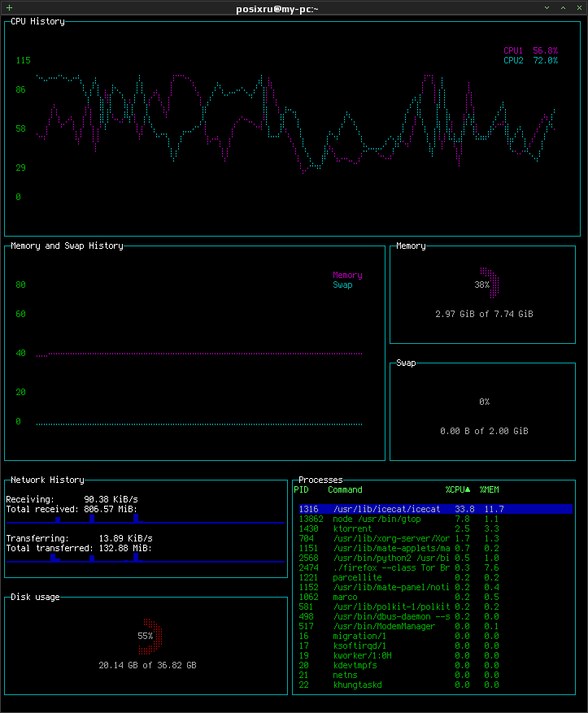Click the Receiving 90.38 KiB/s line
The height and width of the screenshot is (713, 588).
tap(72, 499)
